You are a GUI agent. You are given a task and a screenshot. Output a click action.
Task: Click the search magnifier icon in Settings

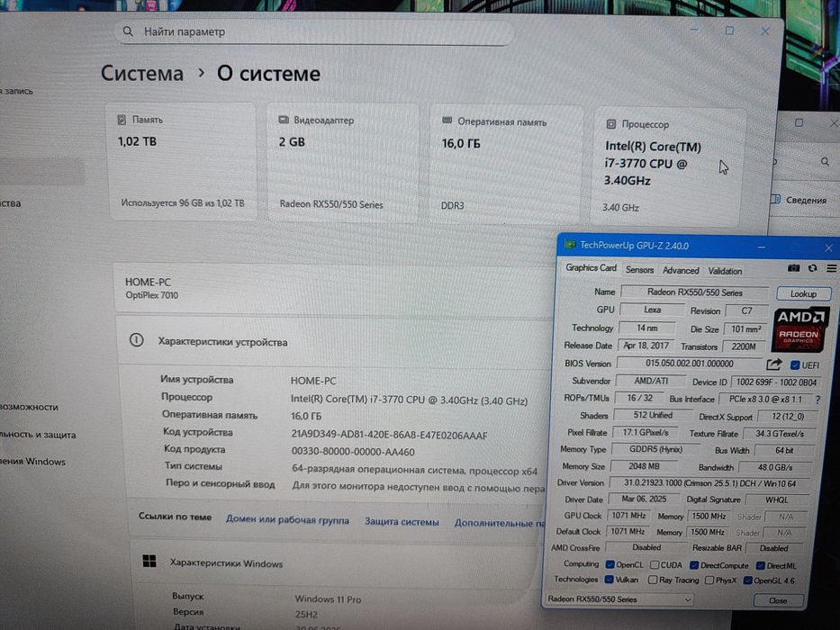128,31
